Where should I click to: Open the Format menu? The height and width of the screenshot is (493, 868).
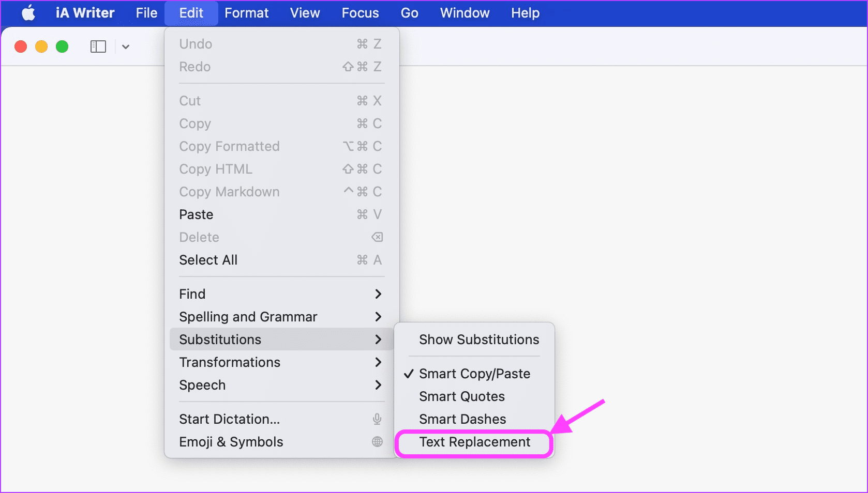coord(247,13)
